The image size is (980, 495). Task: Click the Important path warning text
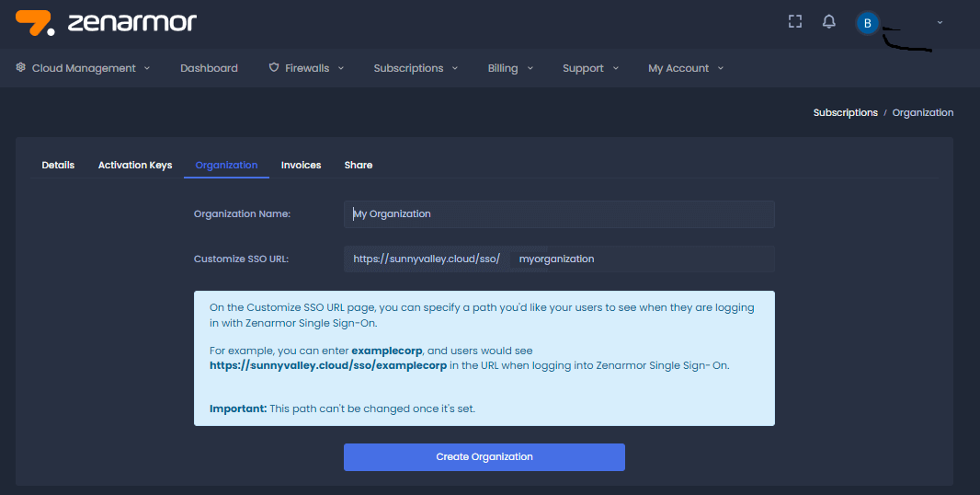point(342,409)
